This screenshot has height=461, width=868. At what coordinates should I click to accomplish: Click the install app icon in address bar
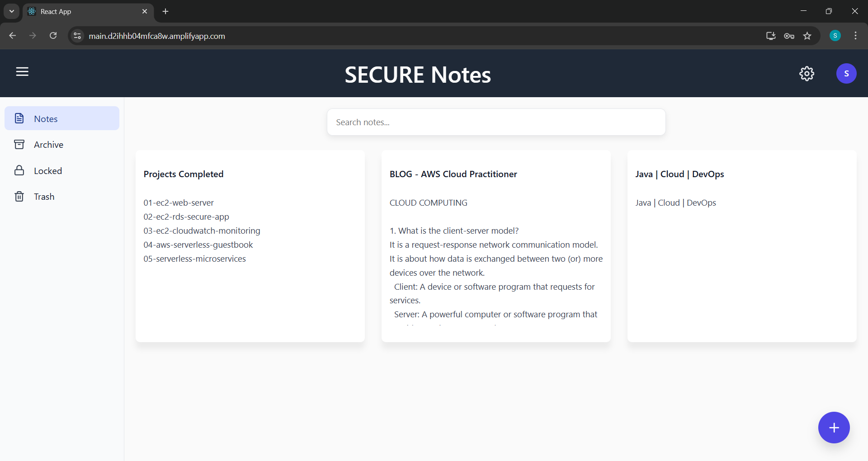coord(771,36)
